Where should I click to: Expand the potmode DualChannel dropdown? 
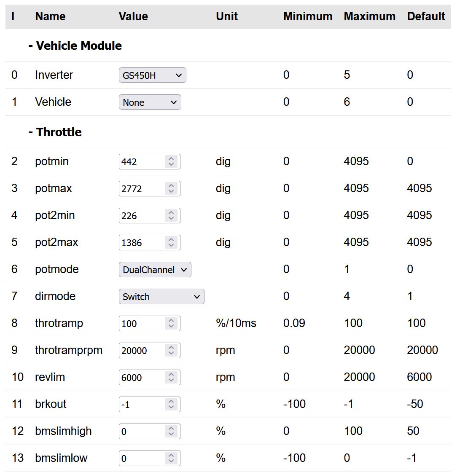point(155,270)
